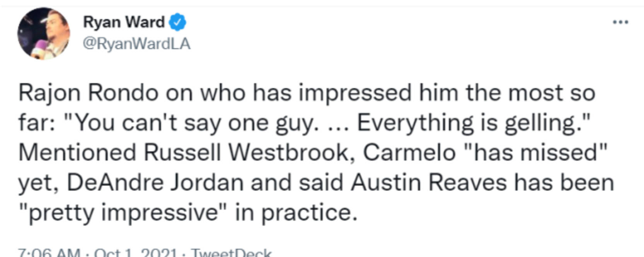Click the blue verified badge

(177, 22)
